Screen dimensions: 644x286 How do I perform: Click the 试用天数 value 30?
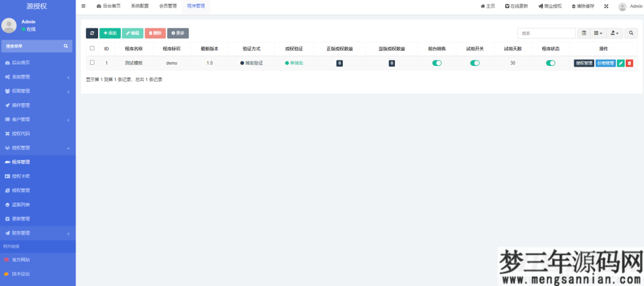pyautogui.click(x=513, y=63)
